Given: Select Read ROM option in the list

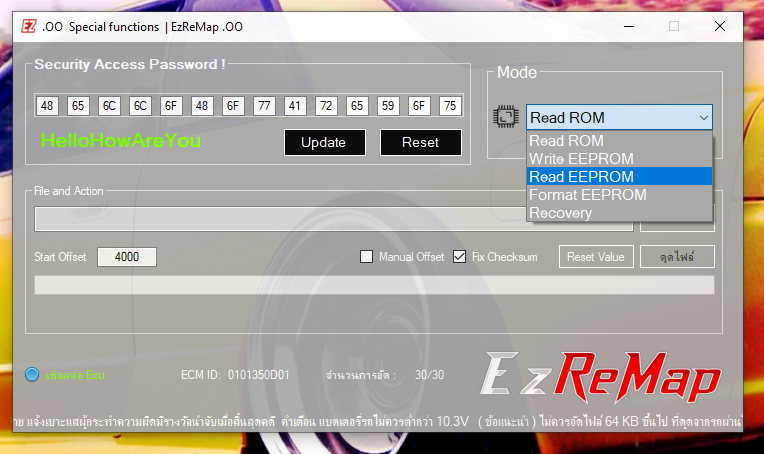Looking at the screenshot, I should pyautogui.click(x=566, y=141).
